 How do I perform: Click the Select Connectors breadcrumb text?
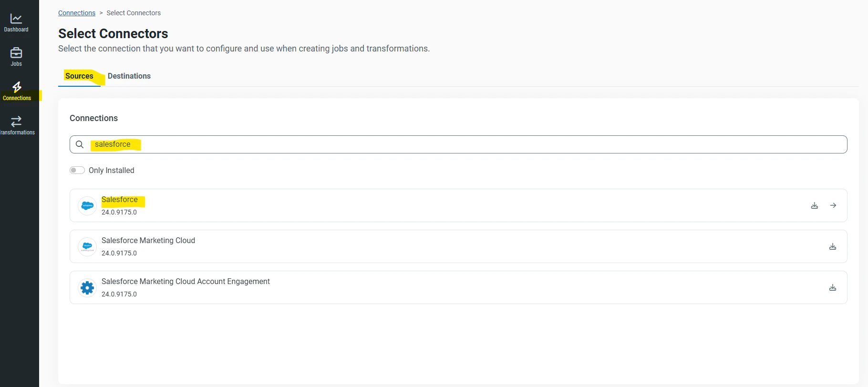[x=134, y=13]
